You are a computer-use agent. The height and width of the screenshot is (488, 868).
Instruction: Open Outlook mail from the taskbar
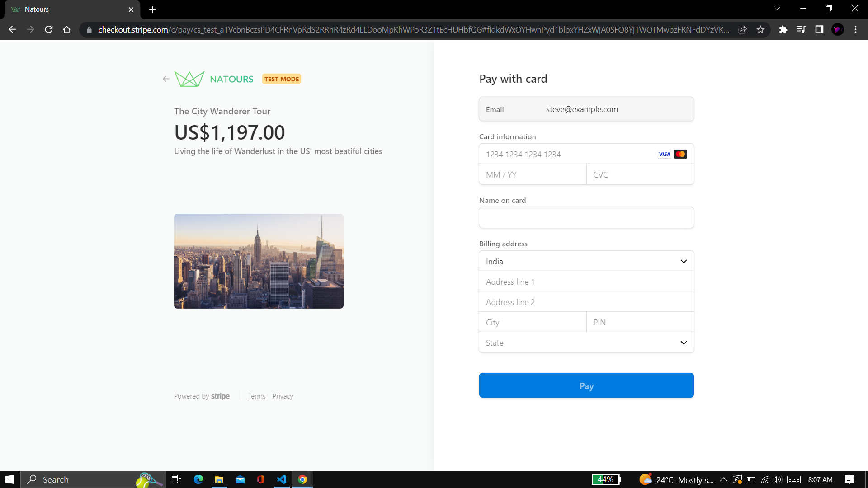[x=240, y=479]
